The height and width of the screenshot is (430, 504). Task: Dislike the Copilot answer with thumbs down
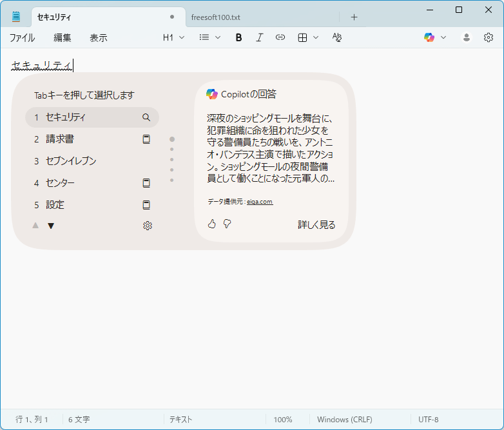[x=227, y=224]
